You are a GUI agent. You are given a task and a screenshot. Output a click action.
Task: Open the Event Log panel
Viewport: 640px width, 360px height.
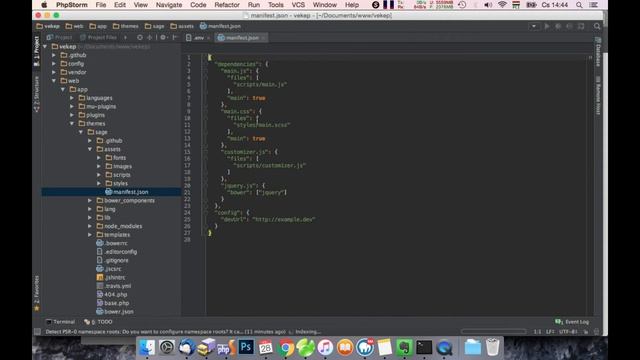572,322
